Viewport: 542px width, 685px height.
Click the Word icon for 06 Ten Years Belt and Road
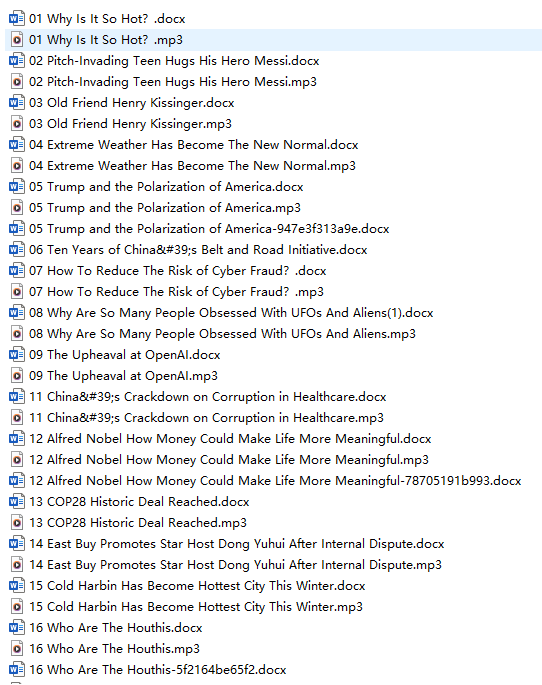(x=17, y=249)
